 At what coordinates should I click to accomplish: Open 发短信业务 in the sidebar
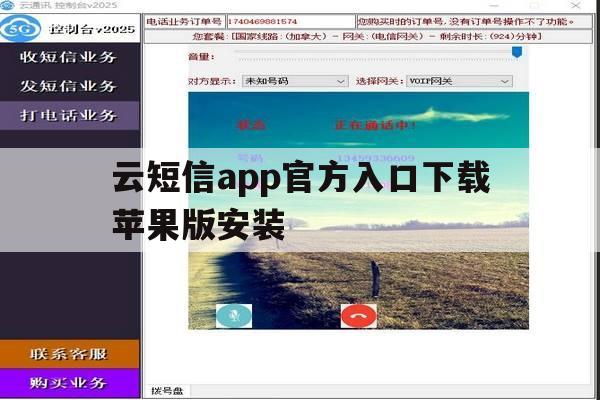(70, 86)
